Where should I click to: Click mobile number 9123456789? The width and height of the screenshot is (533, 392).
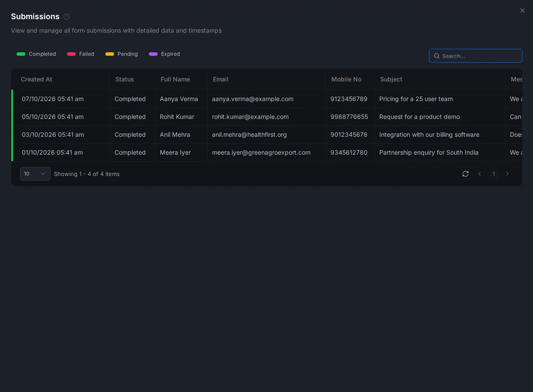tap(349, 99)
